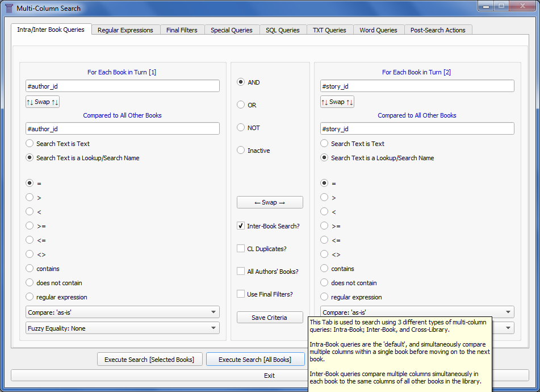Minimize the Multi-Column Search window
This screenshot has height=392, width=540.
point(486,6)
